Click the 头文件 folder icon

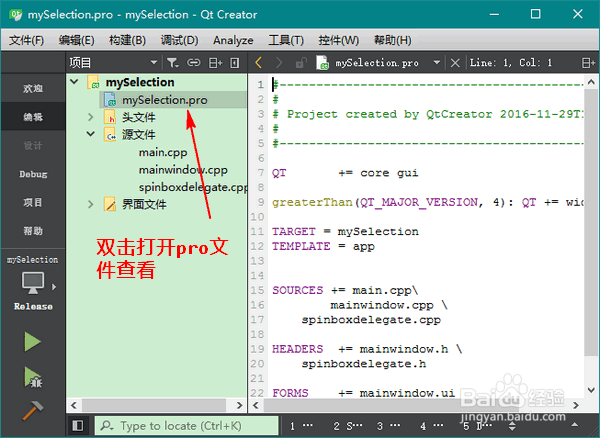(110, 117)
